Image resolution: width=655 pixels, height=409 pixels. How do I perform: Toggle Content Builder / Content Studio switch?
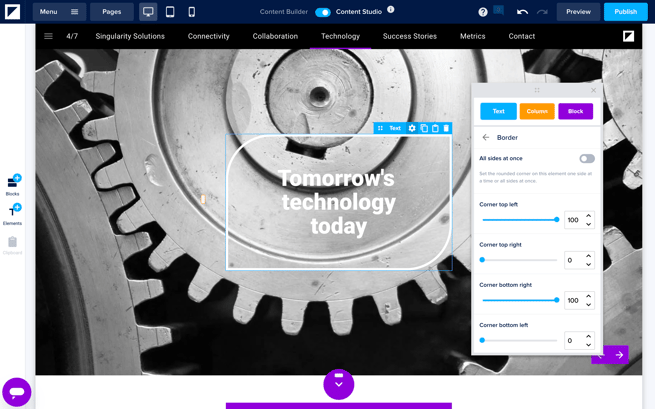point(323,12)
